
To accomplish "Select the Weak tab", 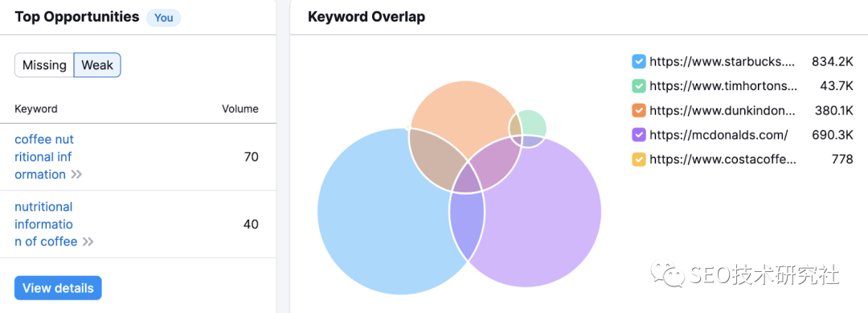I will pos(97,65).
